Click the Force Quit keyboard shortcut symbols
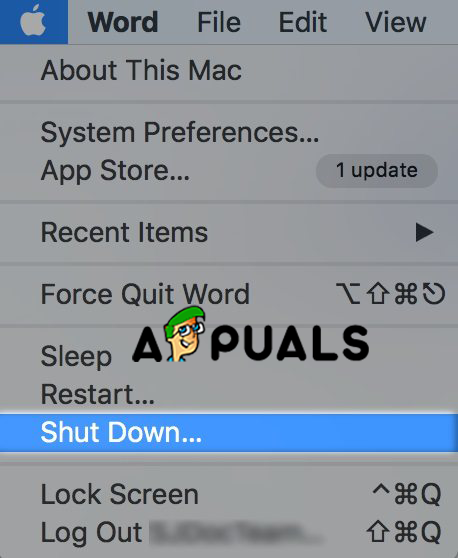The width and height of the screenshot is (458, 558). (x=391, y=294)
